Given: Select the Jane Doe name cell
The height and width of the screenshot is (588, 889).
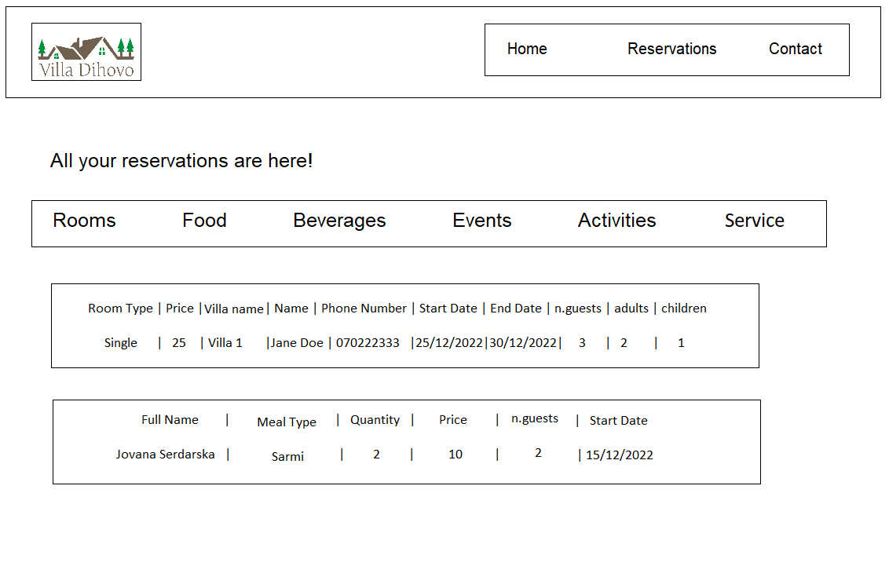Looking at the screenshot, I should tap(297, 343).
